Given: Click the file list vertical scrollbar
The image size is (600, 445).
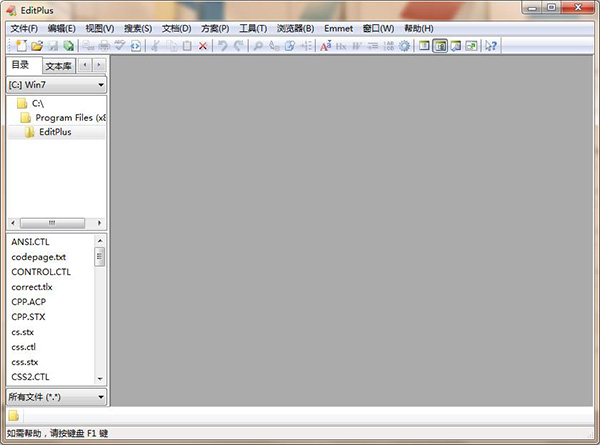Looking at the screenshot, I should pos(100,310).
